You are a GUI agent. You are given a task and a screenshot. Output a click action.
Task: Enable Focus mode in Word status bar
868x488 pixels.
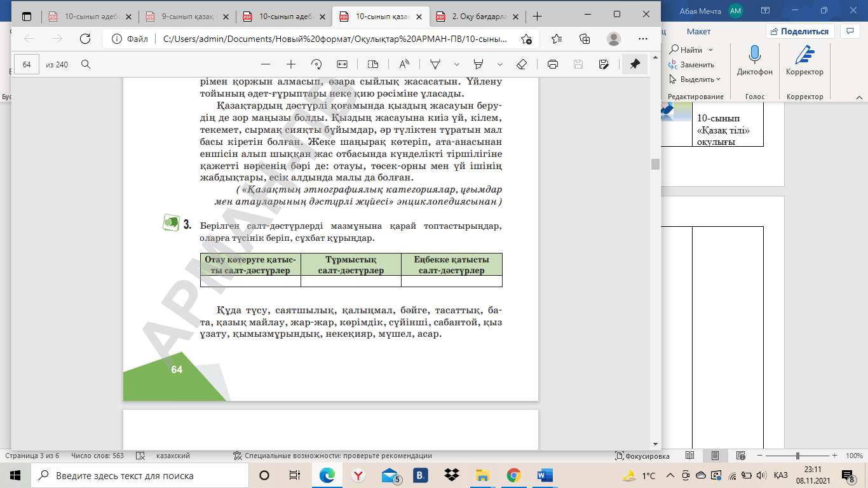click(642, 456)
